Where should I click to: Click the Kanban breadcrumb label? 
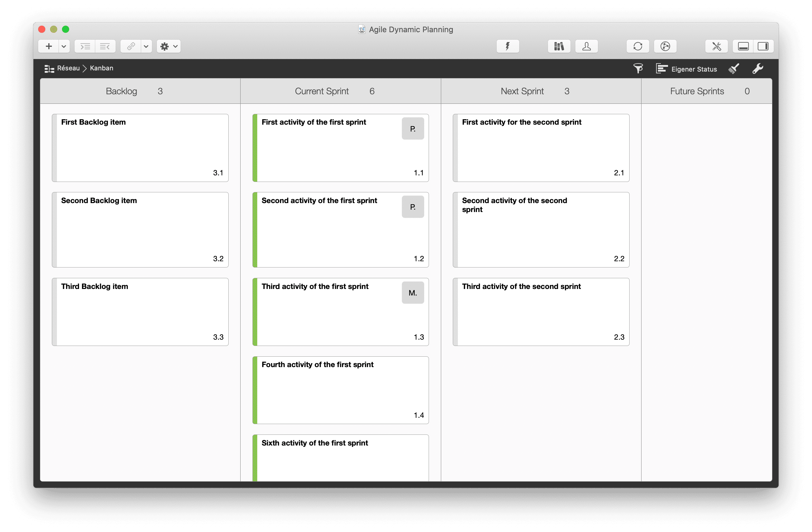click(x=101, y=68)
